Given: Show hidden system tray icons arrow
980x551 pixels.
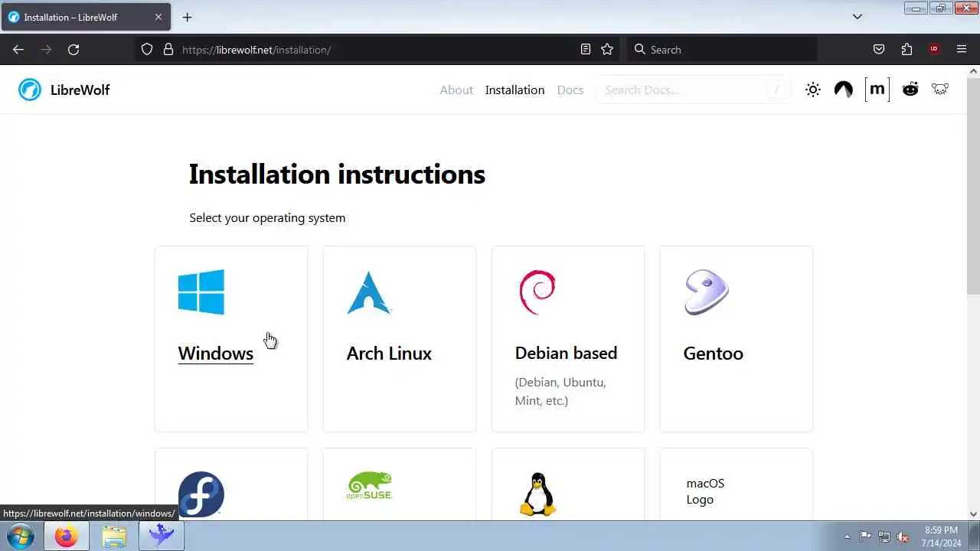Looking at the screenshot, I should [x=847, y=536].
